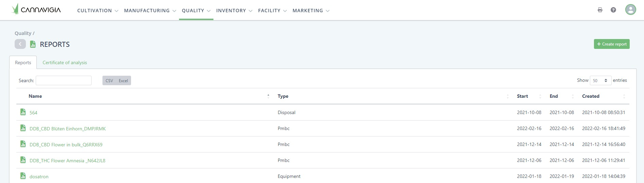
Task: Switch to Certificate of analysis tab
Action: point(65,62)
